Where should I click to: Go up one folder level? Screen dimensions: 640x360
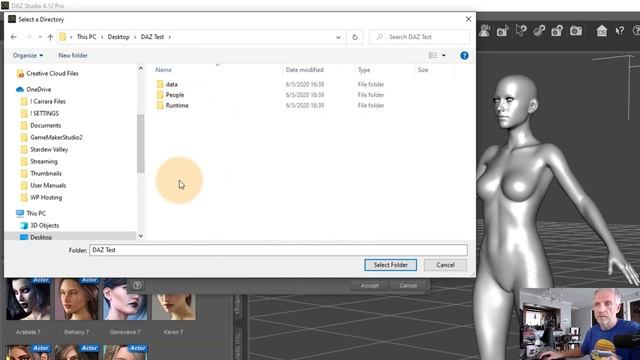(50, 37)
